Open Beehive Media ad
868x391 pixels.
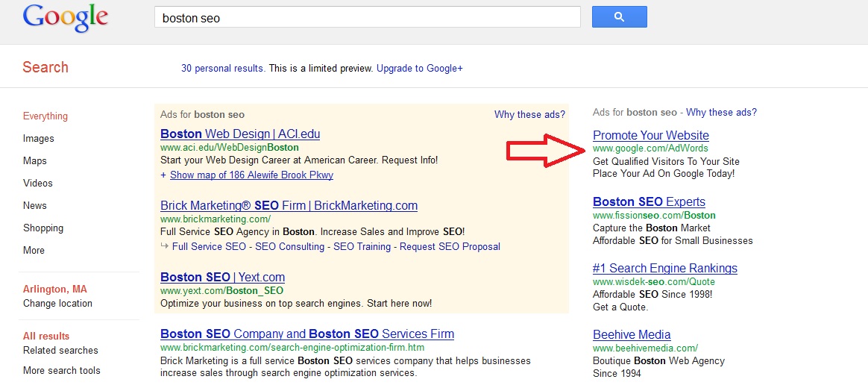(x=632, y=335)
